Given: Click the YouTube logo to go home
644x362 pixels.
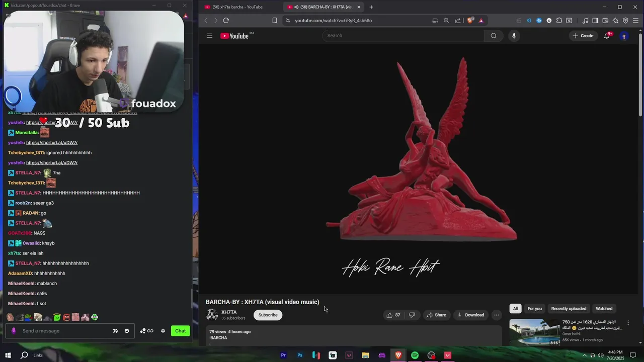Looking at the screenshot, I should pos(235,36).
